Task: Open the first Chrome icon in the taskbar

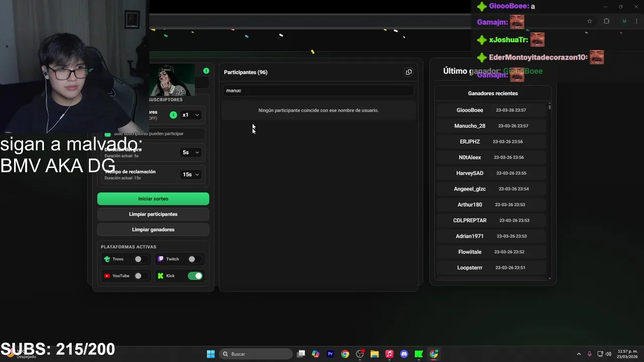Action: click(x=345, y=354)
